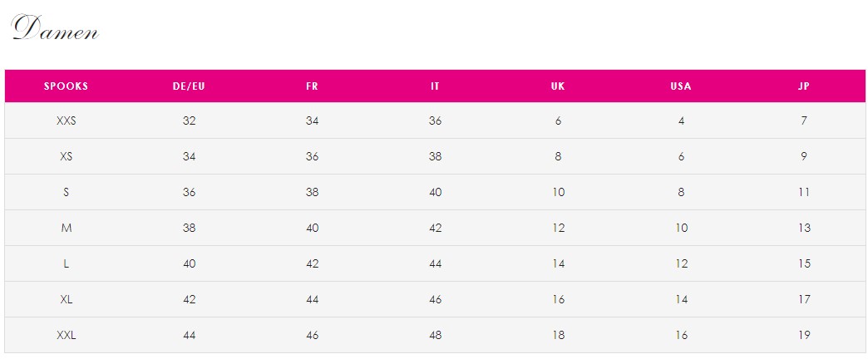This screenshot has width=868, height=359.
Task: Click the Damen heading
Action: tap(56, 30)
